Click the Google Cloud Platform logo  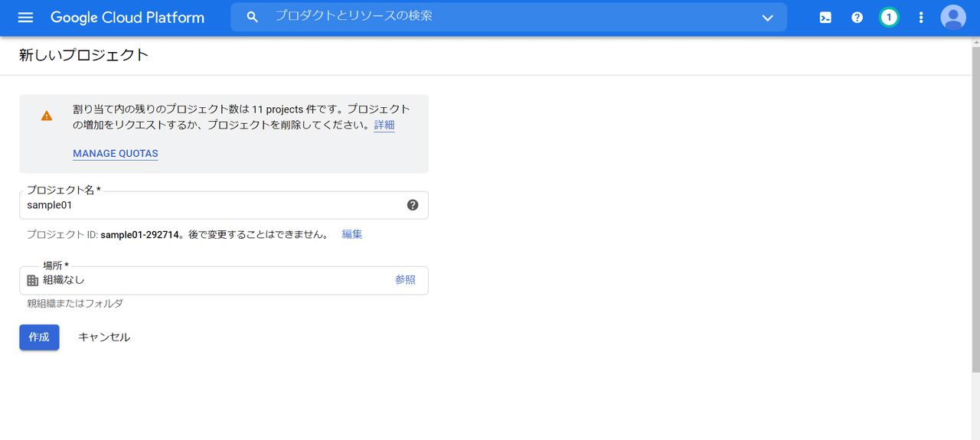click(x=127, y=18)
